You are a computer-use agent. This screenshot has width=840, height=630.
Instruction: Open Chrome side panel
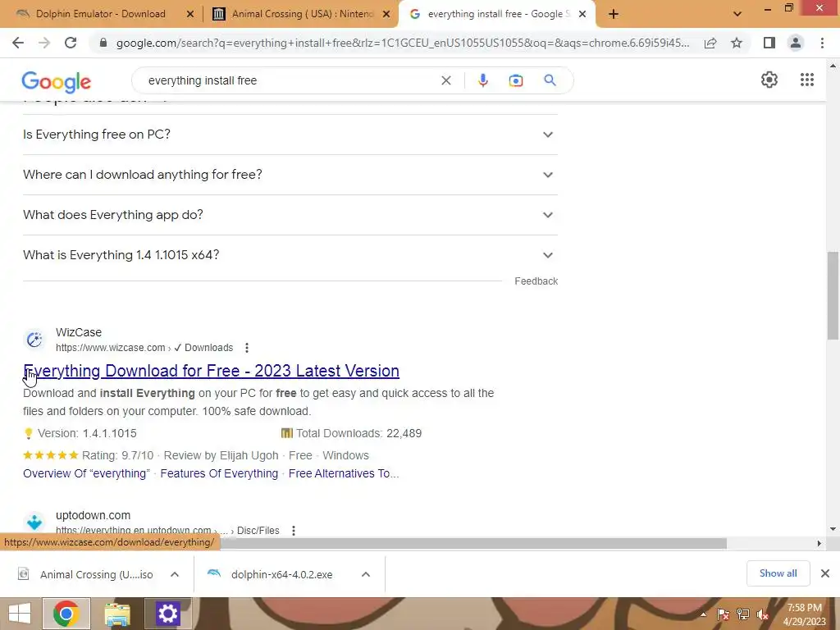769,43
